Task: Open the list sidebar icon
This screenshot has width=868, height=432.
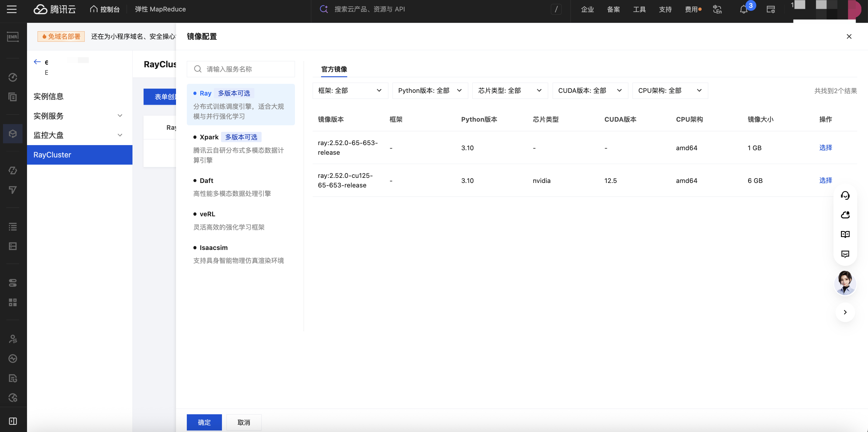Action: [13, 227]
